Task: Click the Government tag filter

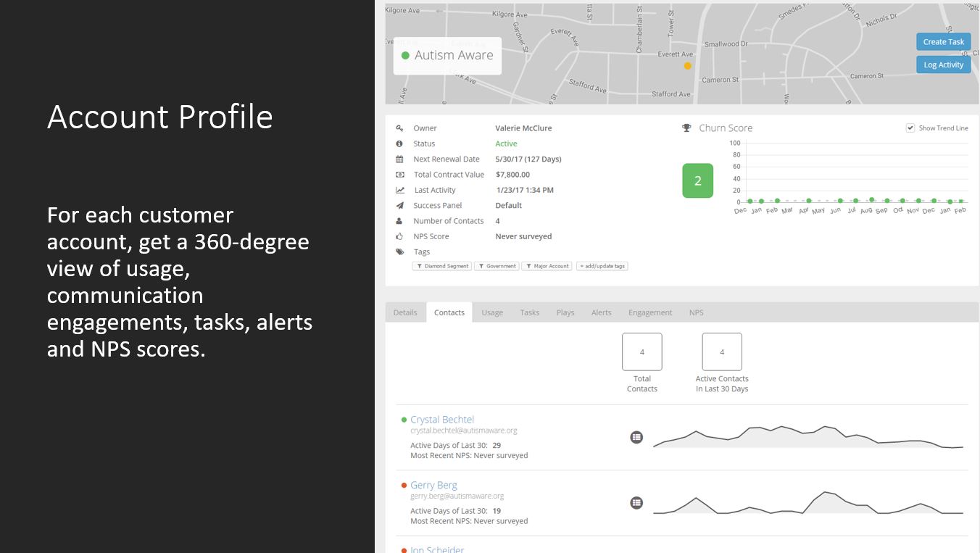Action: click(497, 266)
